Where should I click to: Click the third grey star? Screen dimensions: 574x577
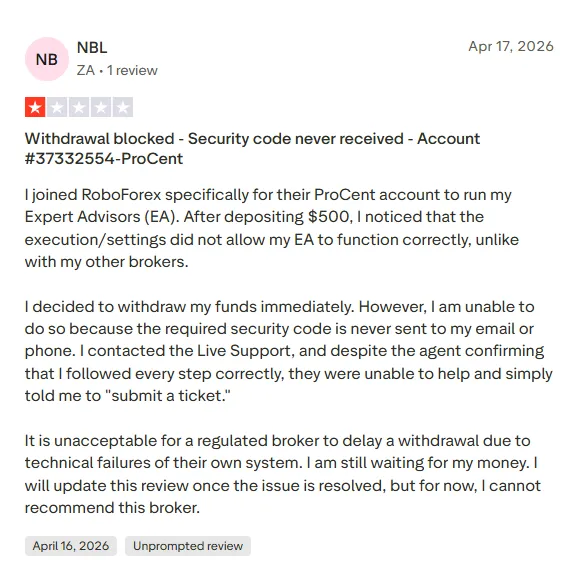pyautogui.click(x=79, y=107)
